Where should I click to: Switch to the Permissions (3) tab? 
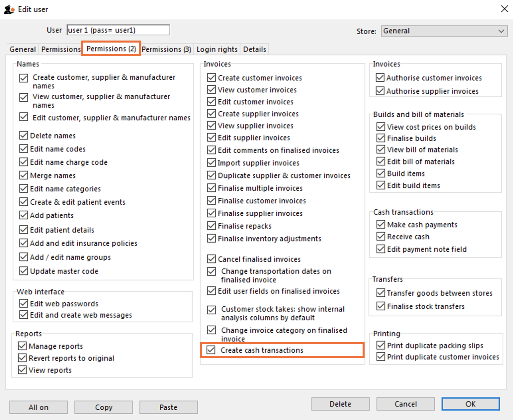166,49
